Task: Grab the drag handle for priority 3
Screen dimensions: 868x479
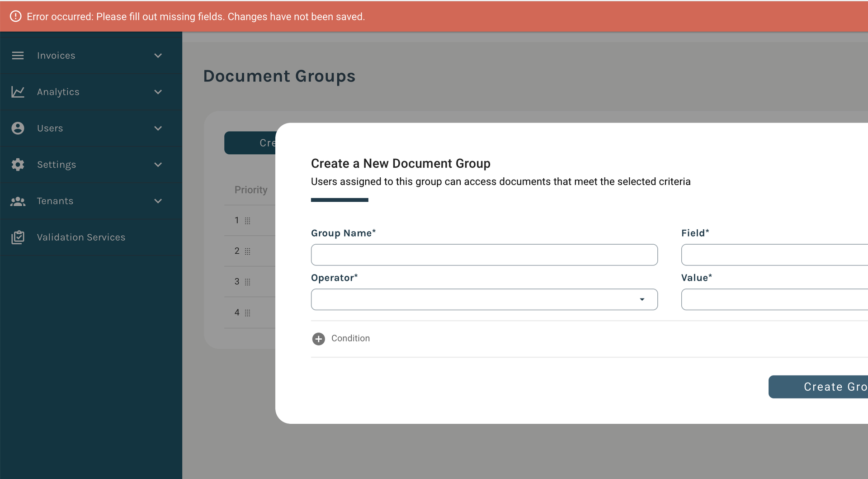Action: [247, 282]
